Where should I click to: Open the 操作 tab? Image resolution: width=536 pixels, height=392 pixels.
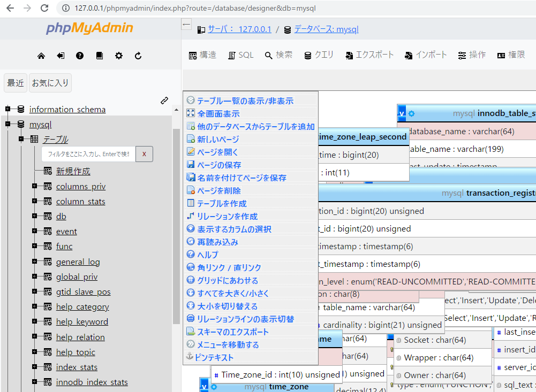coord(472,55)
